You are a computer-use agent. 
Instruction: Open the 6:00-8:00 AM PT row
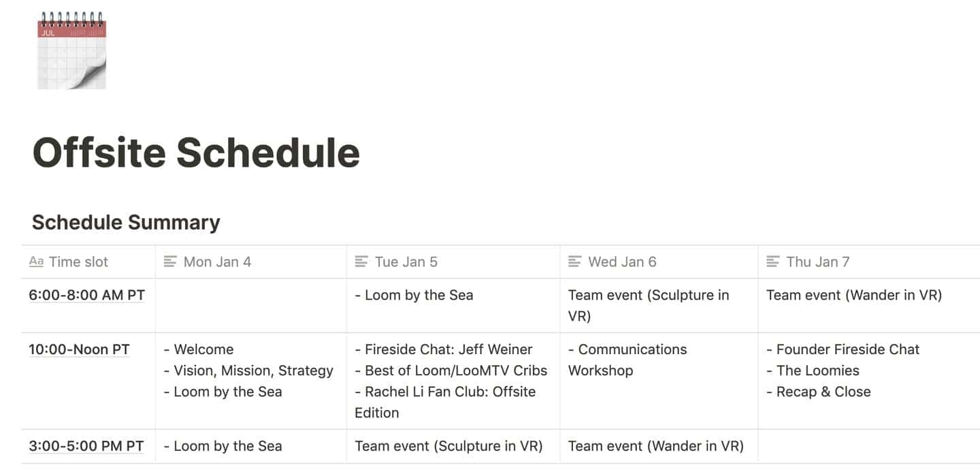(86, 296)
